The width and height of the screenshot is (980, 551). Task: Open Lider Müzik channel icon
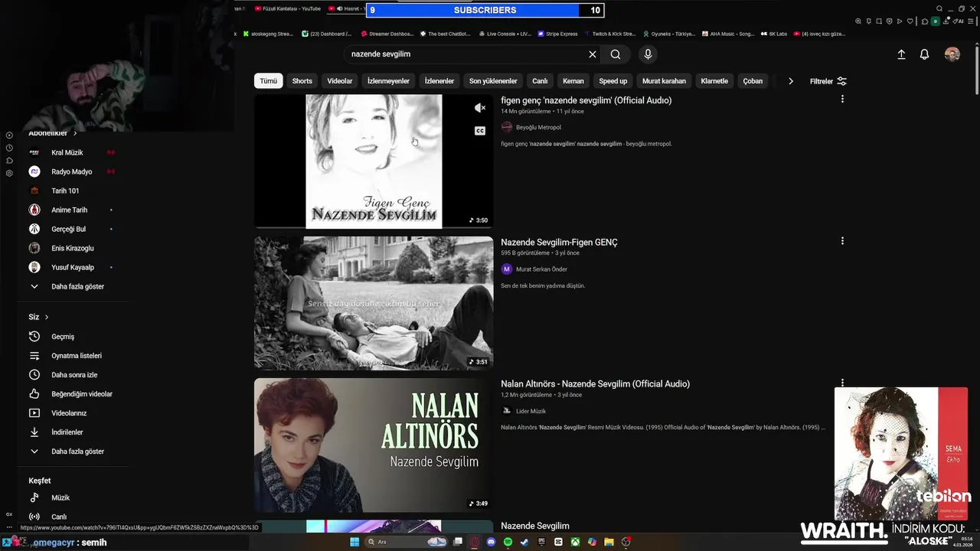(506, 411)
